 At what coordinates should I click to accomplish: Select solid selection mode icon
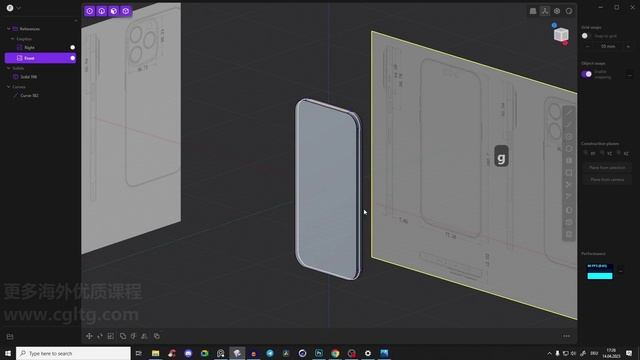(126, 11)
